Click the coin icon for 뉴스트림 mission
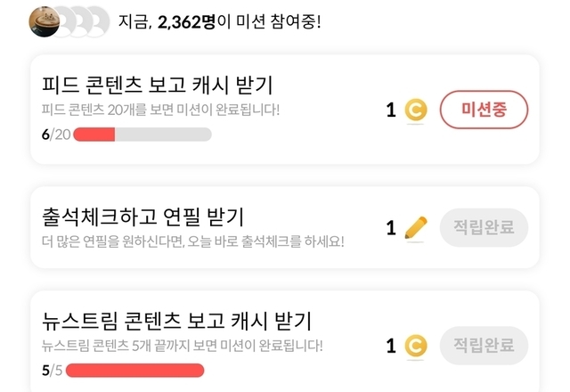Viewport: 570px width, 392px height. [x=415, y=346]
